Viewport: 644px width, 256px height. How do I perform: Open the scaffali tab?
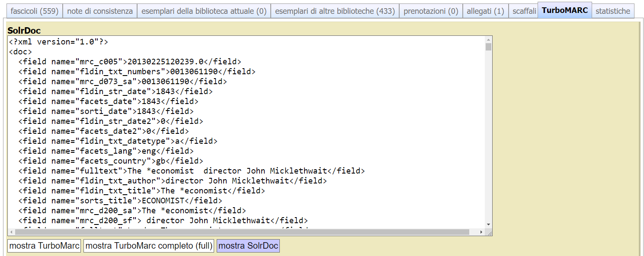coord(524,11)
